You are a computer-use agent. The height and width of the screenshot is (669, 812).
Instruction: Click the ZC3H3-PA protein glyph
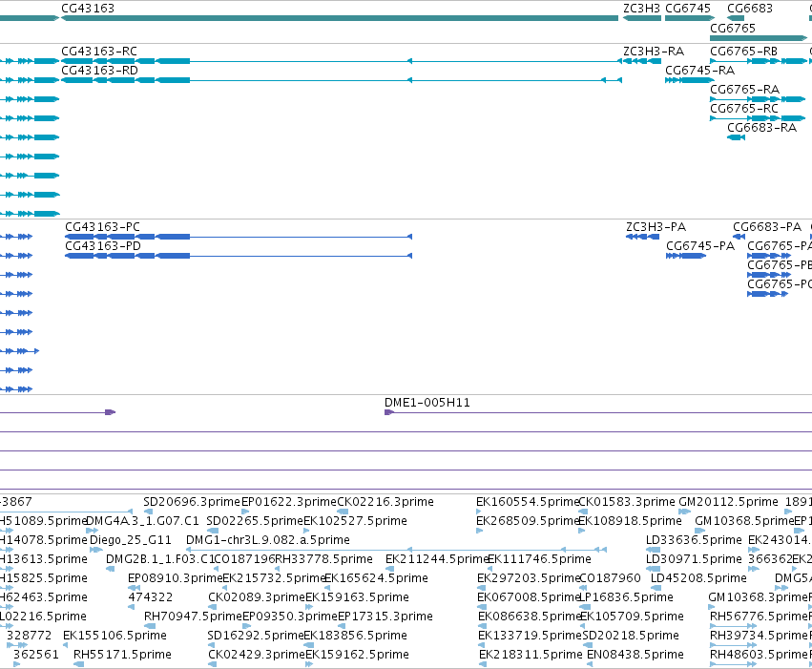coord(642,237)
